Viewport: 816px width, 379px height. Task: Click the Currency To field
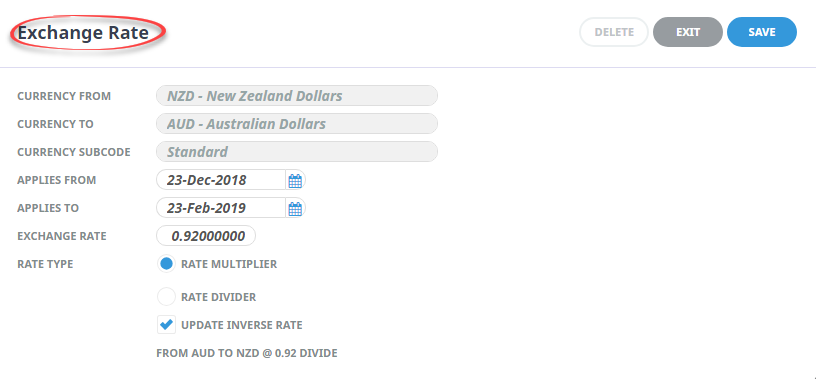tap(297, 124)
